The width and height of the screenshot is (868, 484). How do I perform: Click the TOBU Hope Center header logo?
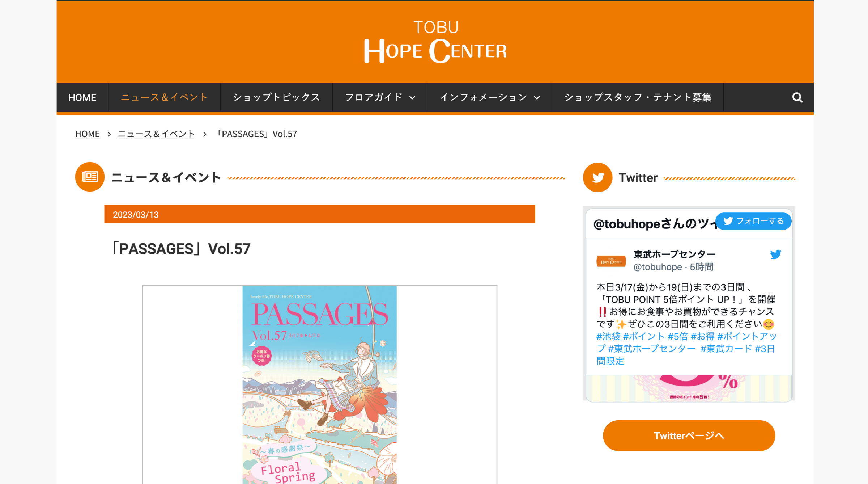(x=435, y=42)
